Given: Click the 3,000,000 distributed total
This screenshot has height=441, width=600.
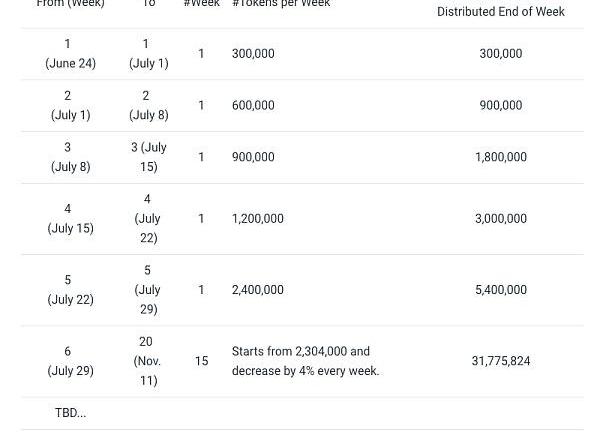Looking at the screenshot, I should point(501,219).
